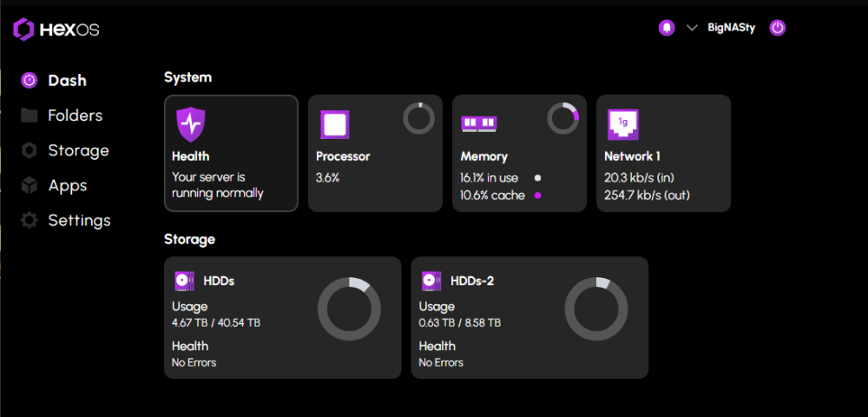
Task: Click the HDDs-2 usage donut chart
Action: pyautogui.click(x=596, y=308)
